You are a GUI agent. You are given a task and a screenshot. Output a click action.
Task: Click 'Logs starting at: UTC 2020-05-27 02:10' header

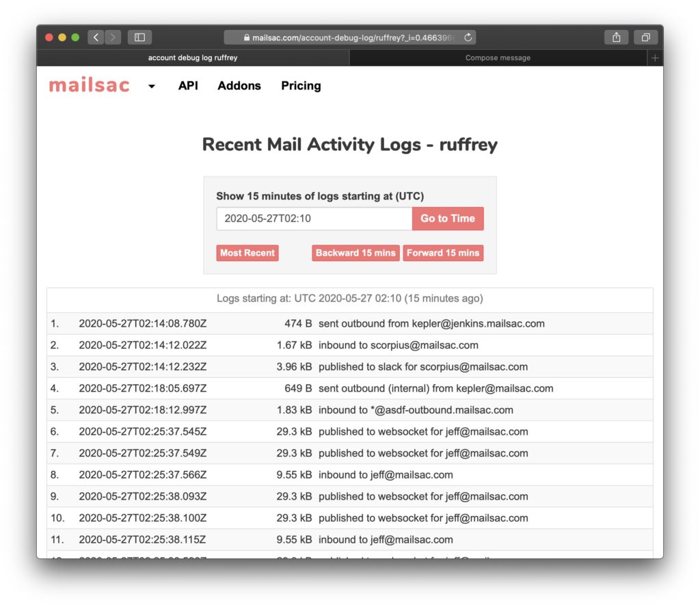(350, 298)
